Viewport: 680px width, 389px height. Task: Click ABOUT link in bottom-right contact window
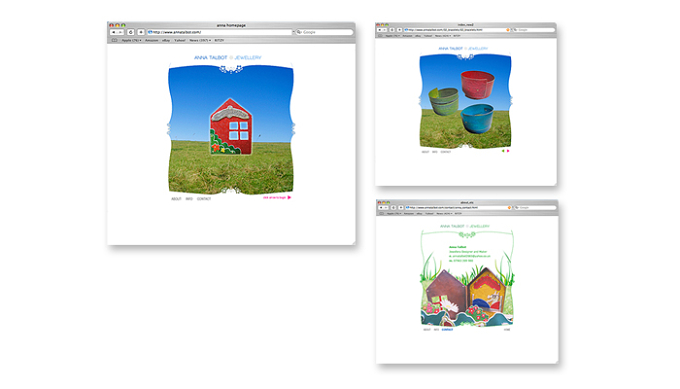click(427, 330)
